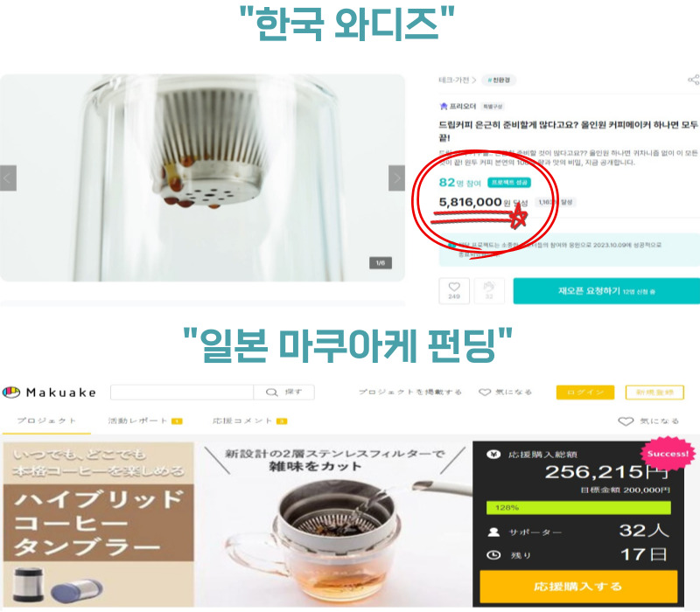This screenshot has width=700, height=612.
Task: Click the clapping hands icon showing 32
Action: tap(489, 291)
